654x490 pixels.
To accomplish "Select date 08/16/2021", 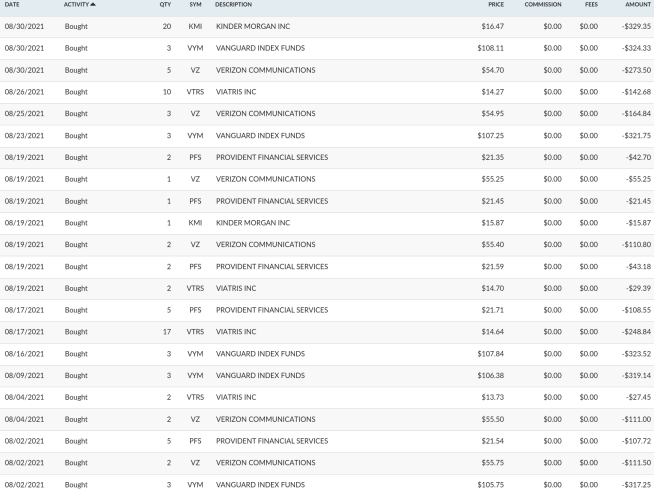I will (x=24, y=354).
